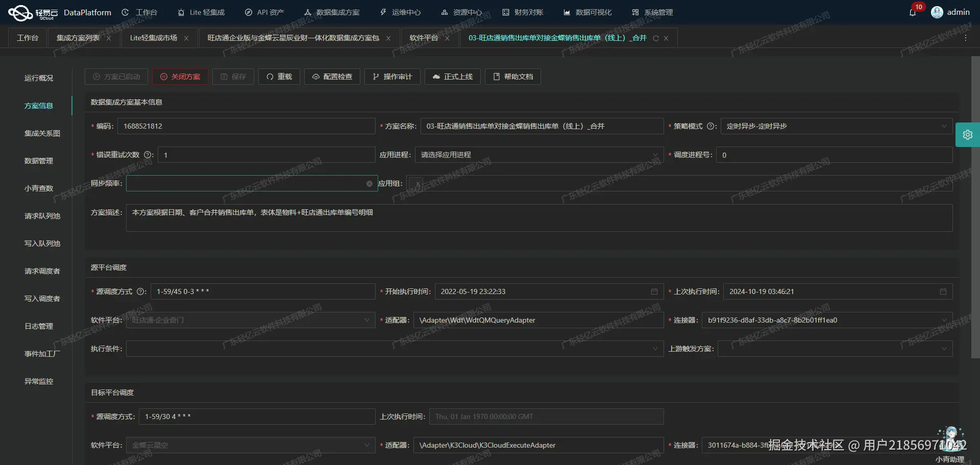The image size is (980, 465).
Task: Open the 帮助文档 button
Action: [513, 77]
